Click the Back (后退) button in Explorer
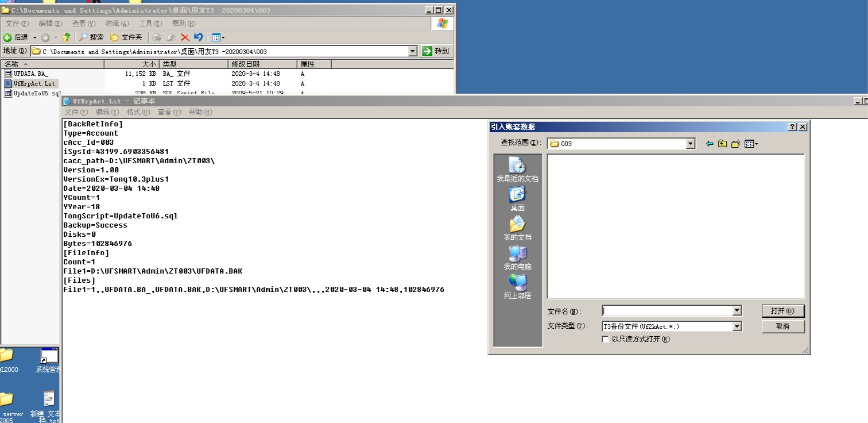The width and height of the screenshot is (868, 423). (x=15, y=37)
